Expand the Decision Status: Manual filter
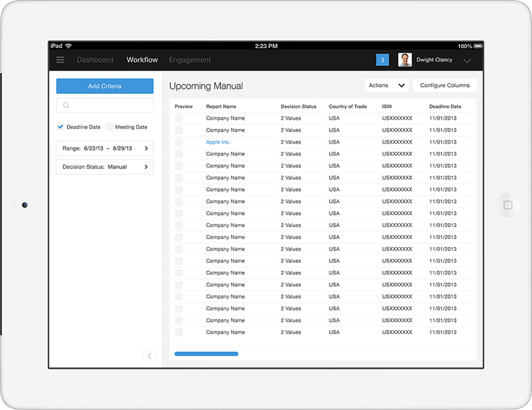Screen dimensions: 532x410 (105, 167)
